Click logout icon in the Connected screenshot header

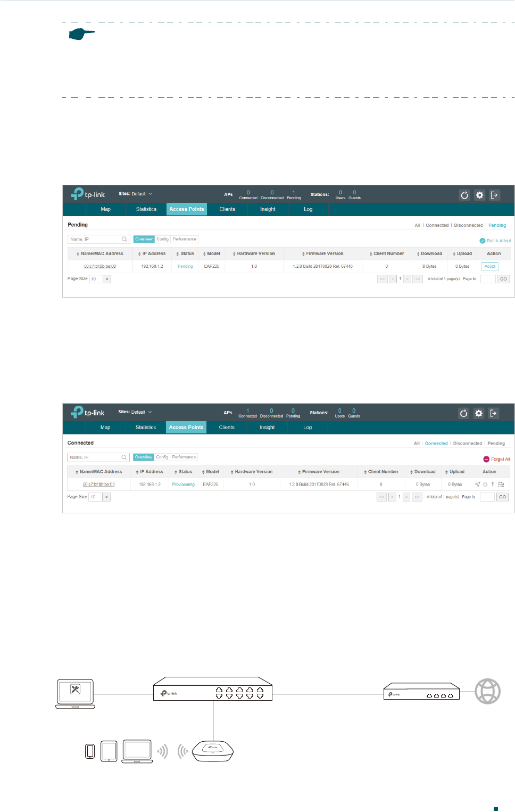click(x=494, y=413)
